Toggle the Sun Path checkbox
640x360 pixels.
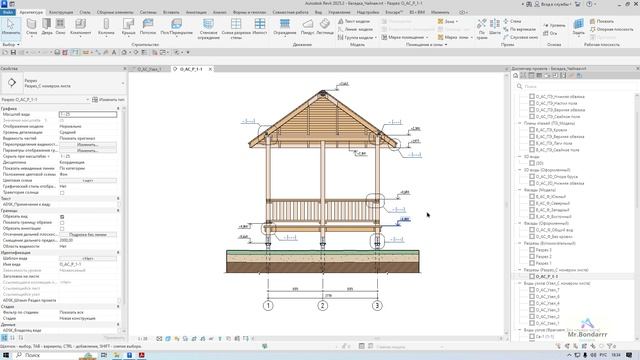pos(62,193)
